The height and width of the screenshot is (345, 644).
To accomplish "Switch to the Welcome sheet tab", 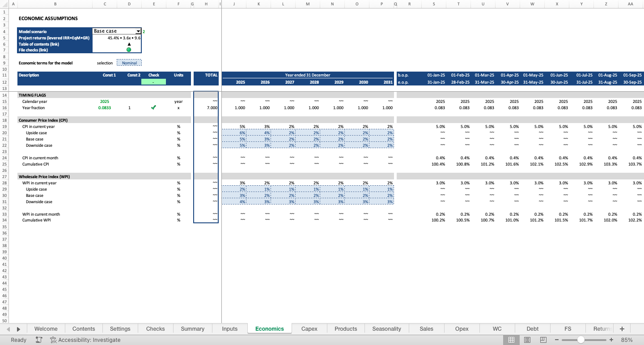I will pos(46,328).
